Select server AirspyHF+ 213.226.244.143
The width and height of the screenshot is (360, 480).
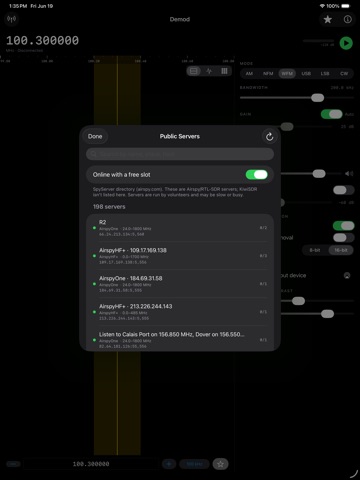(180, 312)
